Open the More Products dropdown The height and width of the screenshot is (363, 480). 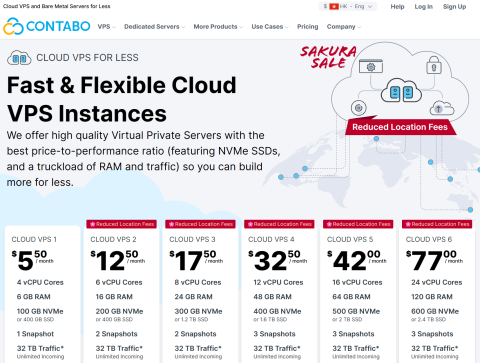[218, 27]
